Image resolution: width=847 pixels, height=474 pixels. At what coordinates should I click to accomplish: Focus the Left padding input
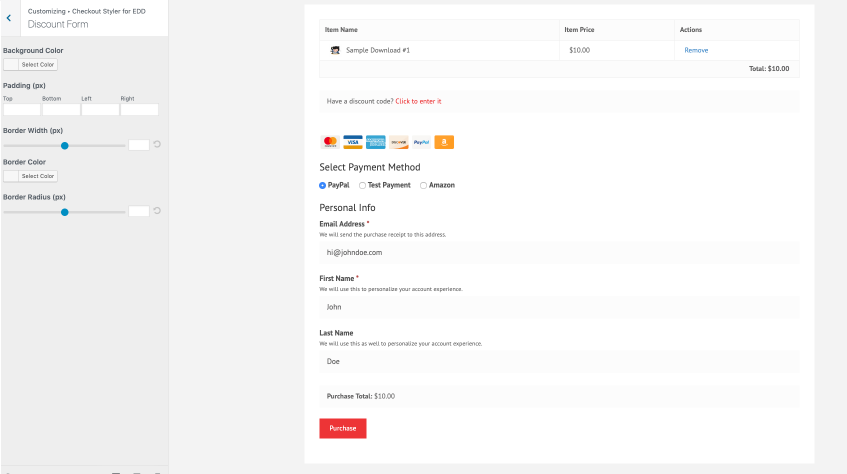tap(100, 110)
